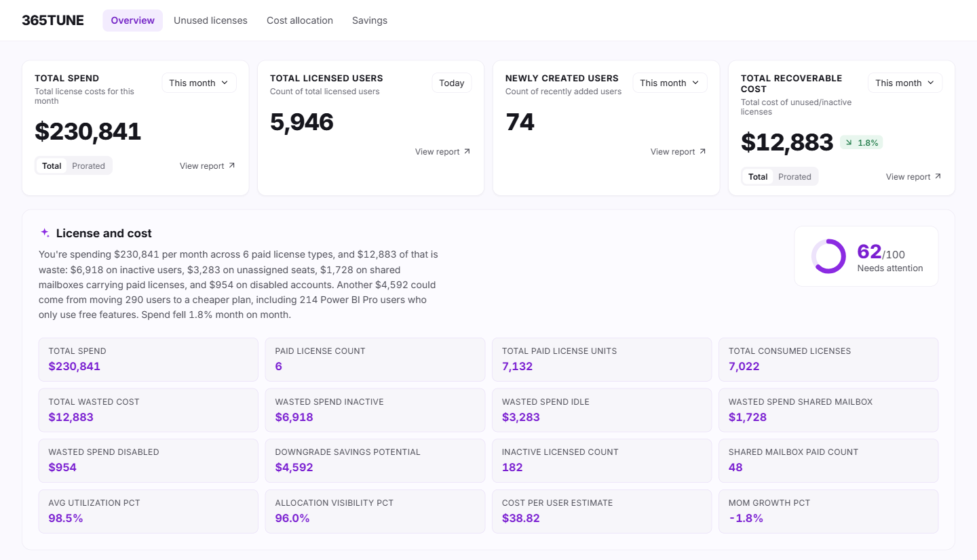Open View report on the Newly Created Users card
Screen dimensions: 977x560
tap(678, 151)
